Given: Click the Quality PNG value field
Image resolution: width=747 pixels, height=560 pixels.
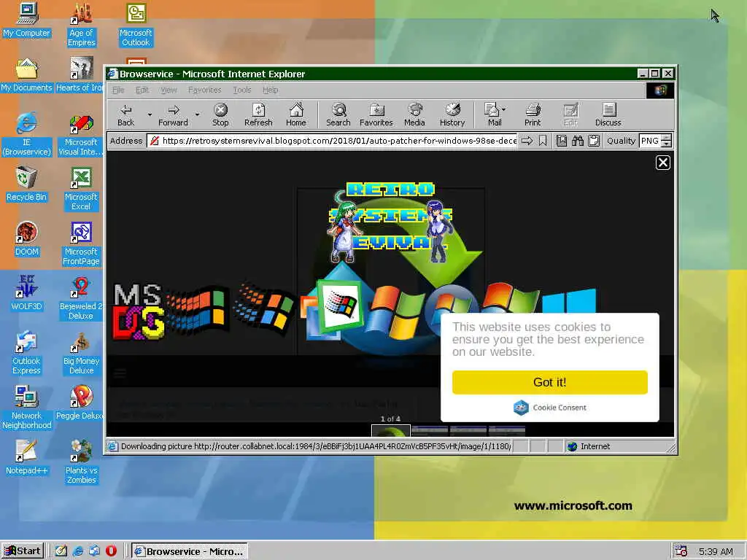Looking at the screenshot, I should point(650,141).
